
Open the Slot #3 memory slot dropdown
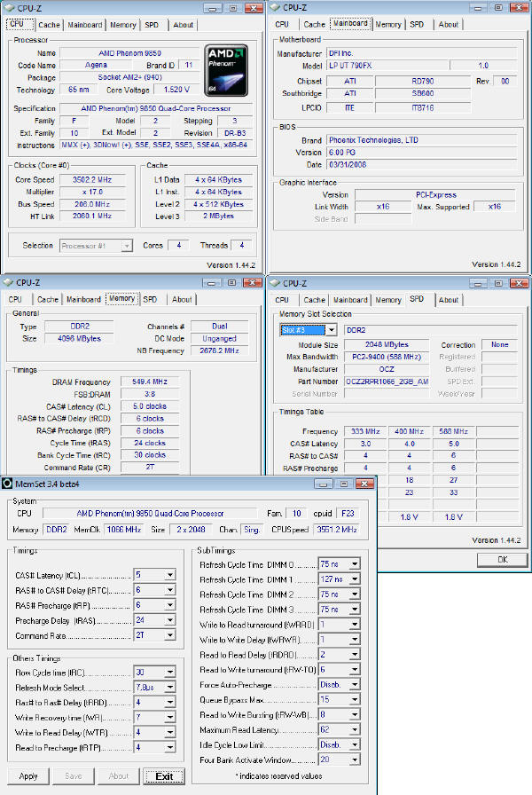click(x=331, y=330)
